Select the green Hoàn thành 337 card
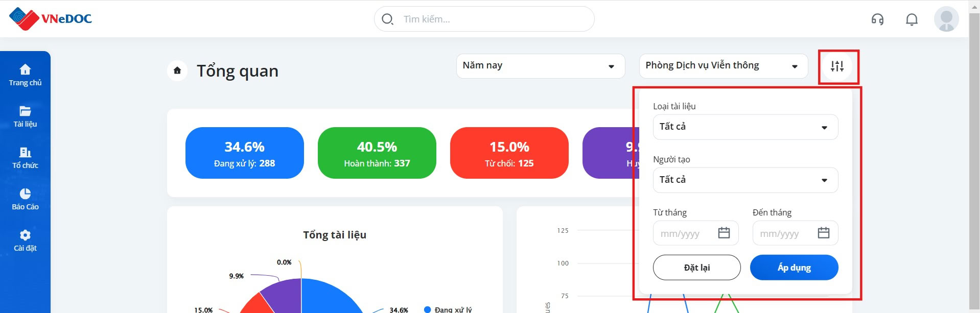980x313 pixels. tap(377, 153)
